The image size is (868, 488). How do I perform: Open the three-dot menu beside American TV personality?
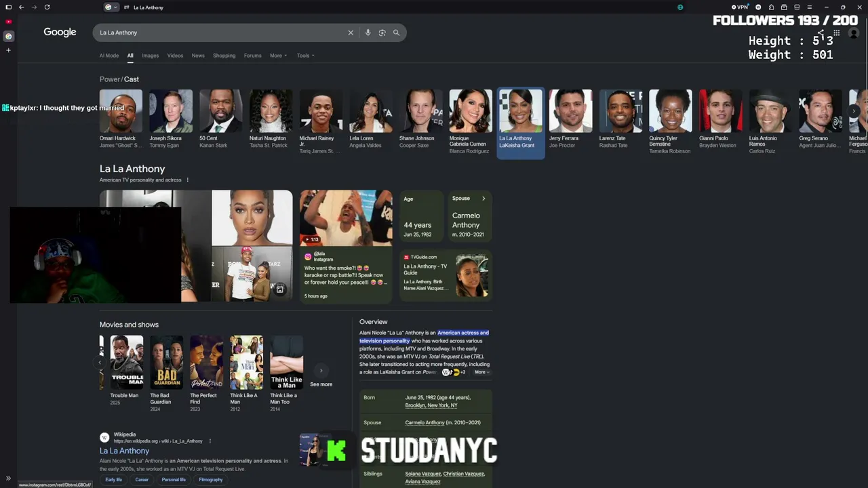point(188,180)
